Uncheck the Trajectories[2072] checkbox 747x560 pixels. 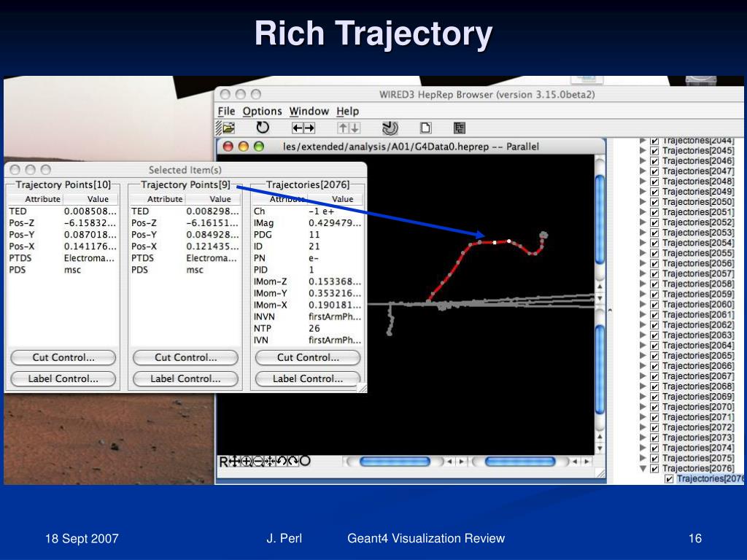(654, 427)
